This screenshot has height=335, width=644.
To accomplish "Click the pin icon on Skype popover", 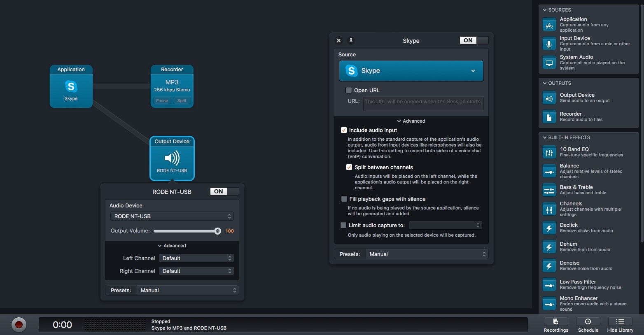I will [351, 40].
